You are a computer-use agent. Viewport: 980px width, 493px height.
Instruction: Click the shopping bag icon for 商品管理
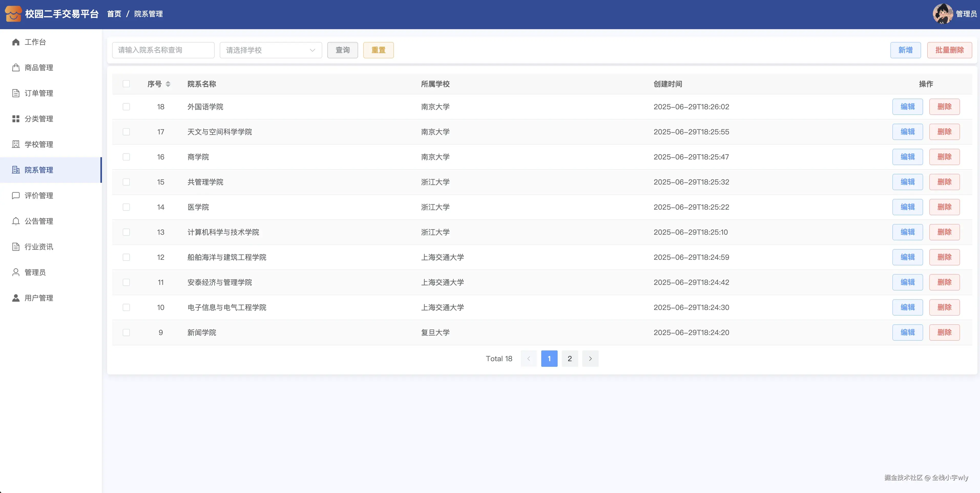point(16,68)
